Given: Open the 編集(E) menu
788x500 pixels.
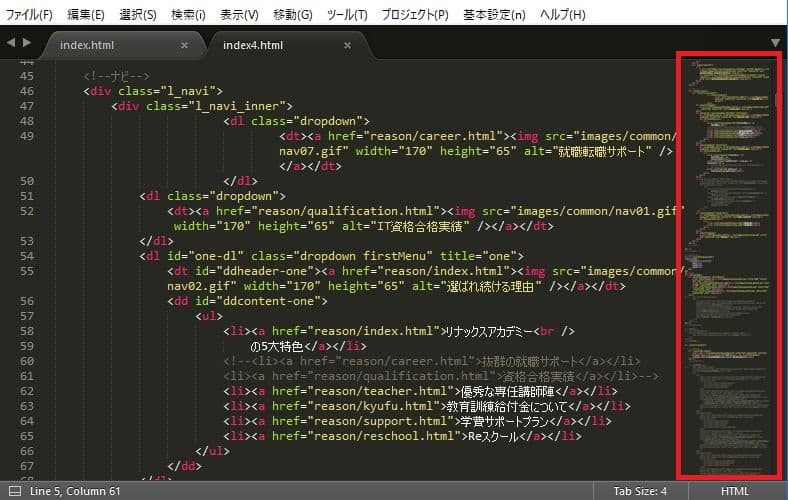Looking at the screenshot, I should (x=86, y=15).
